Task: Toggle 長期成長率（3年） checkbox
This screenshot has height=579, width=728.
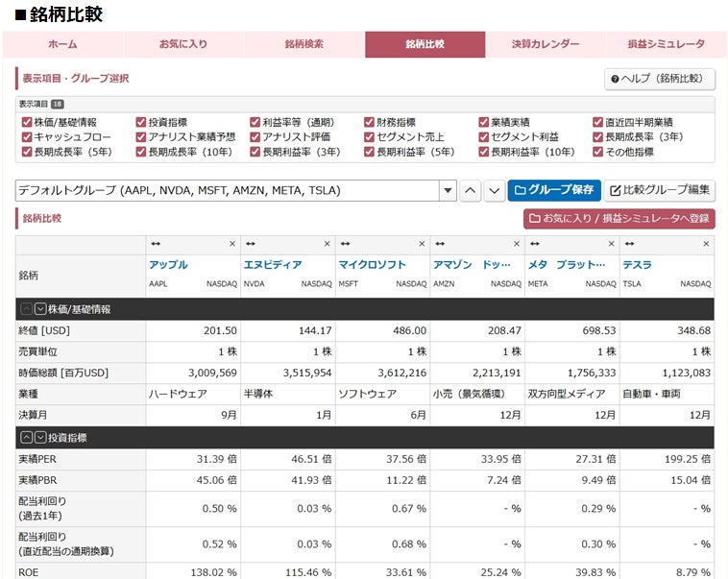Action: coord(598,137)
